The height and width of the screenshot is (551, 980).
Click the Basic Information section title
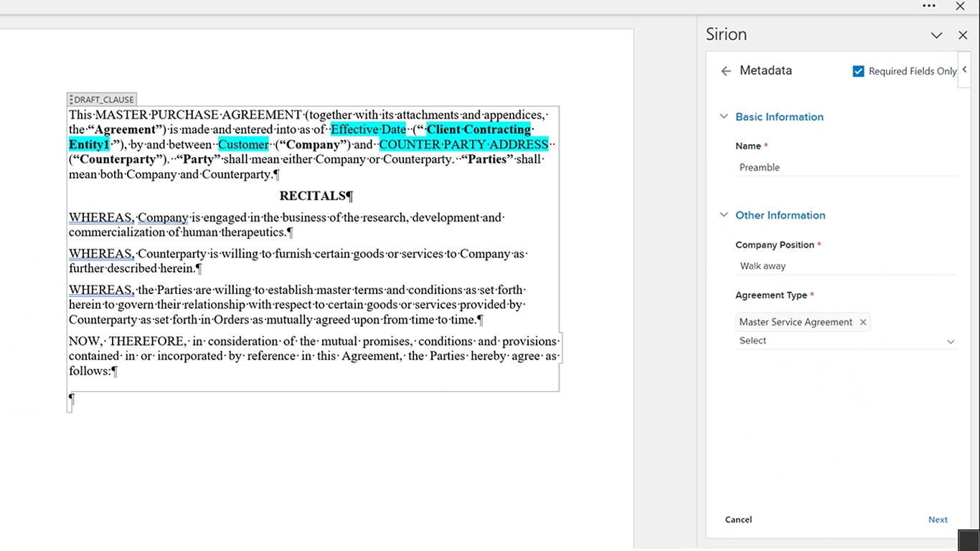[x=779, y=117]
